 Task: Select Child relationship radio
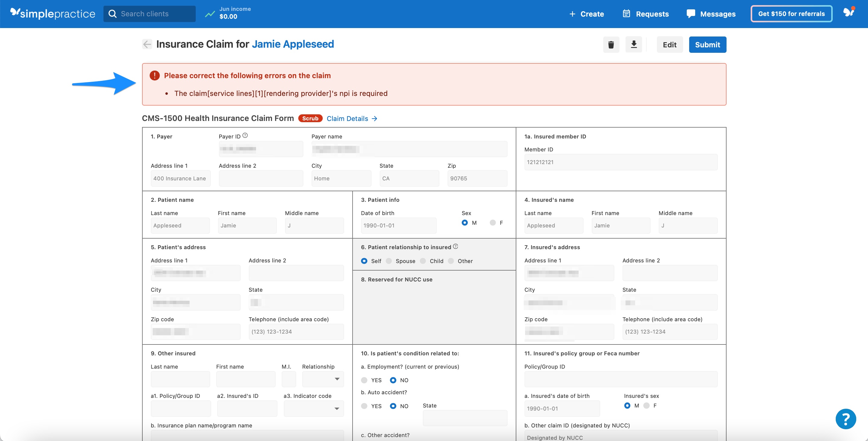pos(423,261)
